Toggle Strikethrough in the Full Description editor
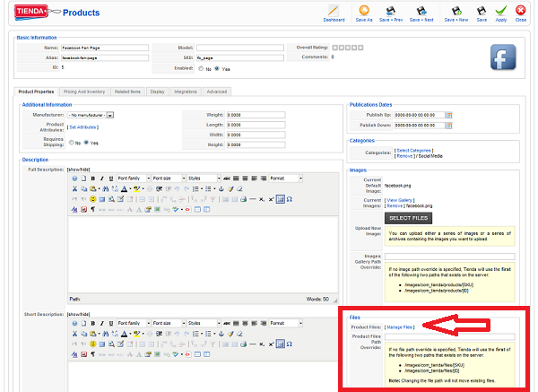This screenshot has height=392, width=538. [x=227, y=179]
